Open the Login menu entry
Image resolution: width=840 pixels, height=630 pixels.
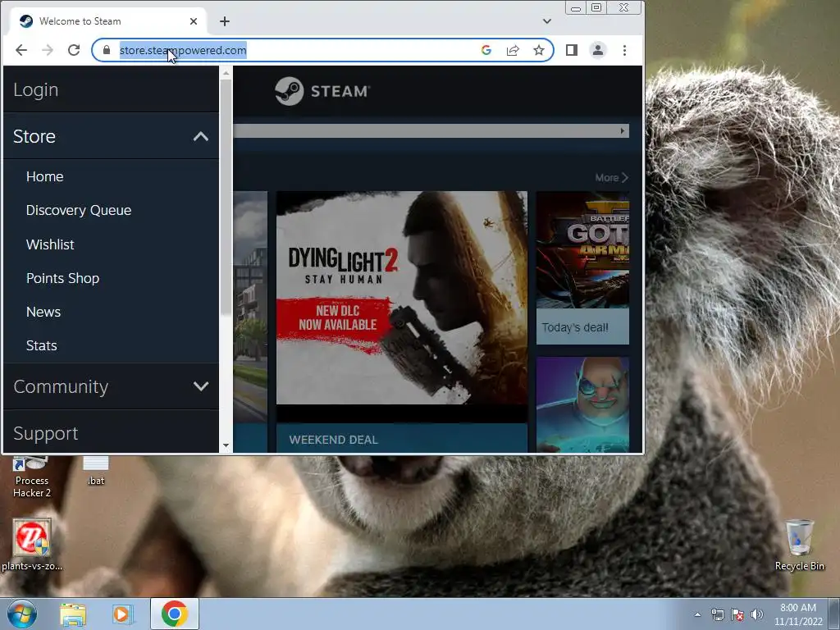coord(111,89)
